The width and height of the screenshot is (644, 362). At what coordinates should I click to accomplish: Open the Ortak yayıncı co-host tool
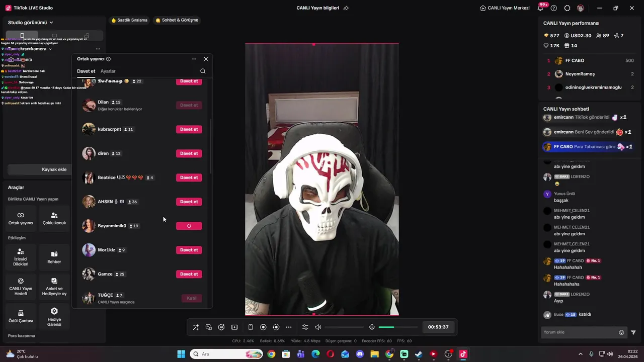21,218
